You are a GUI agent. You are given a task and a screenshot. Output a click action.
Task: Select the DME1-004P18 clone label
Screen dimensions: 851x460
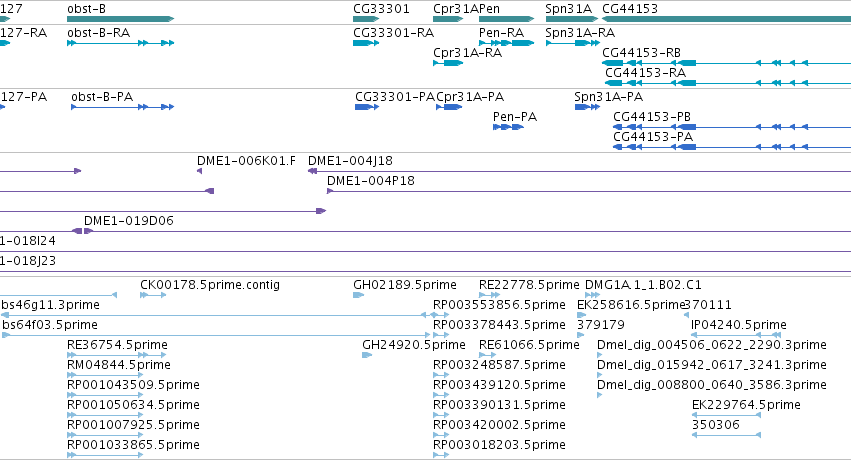(370, 181)
